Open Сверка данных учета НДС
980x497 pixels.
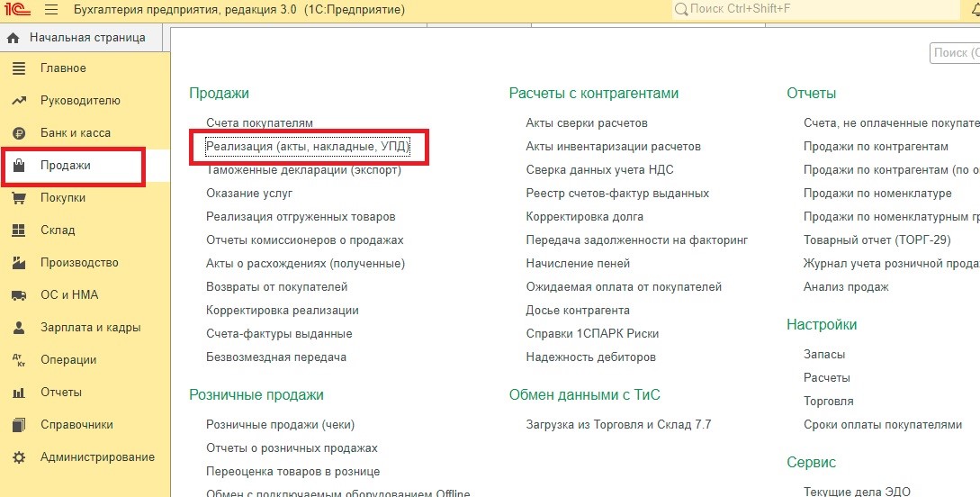click(600, 170)
